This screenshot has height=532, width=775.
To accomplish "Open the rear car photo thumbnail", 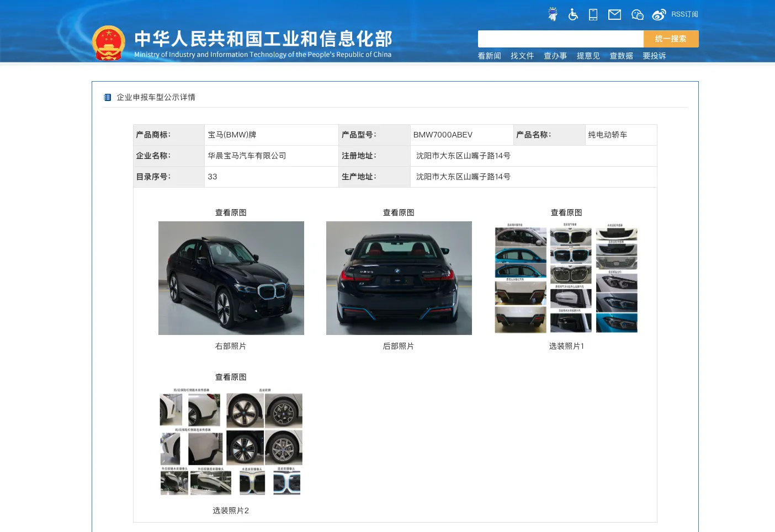I will (x=399, y=278).
